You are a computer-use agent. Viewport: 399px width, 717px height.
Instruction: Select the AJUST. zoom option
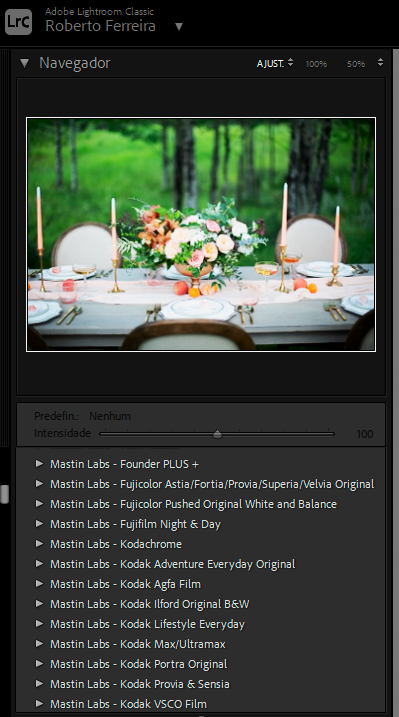tap(270, 64)
